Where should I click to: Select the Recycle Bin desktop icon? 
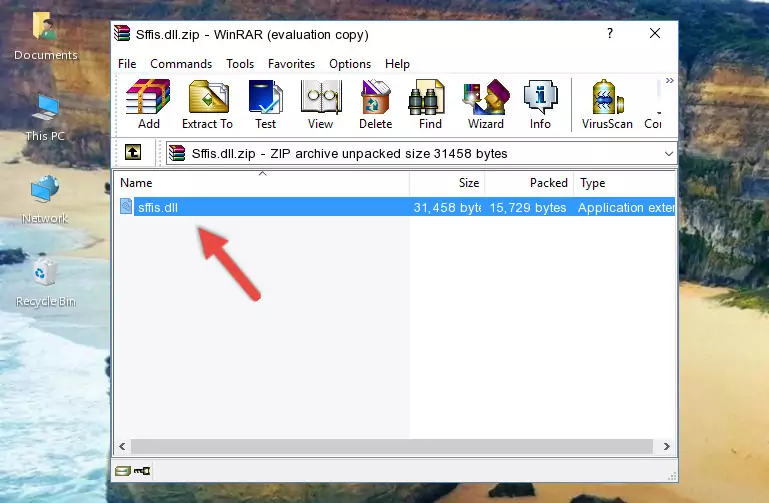point(46,283)
